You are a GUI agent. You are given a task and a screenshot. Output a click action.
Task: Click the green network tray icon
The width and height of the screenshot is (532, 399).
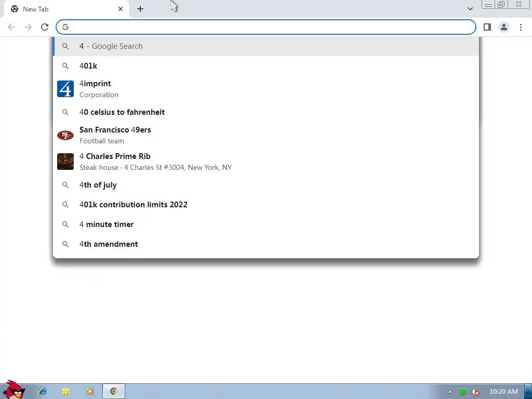pos(463,392)
